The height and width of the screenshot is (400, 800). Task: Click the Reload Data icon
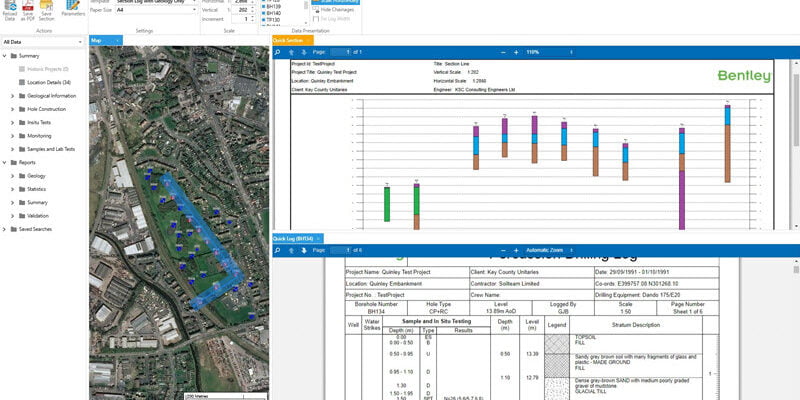10,9
